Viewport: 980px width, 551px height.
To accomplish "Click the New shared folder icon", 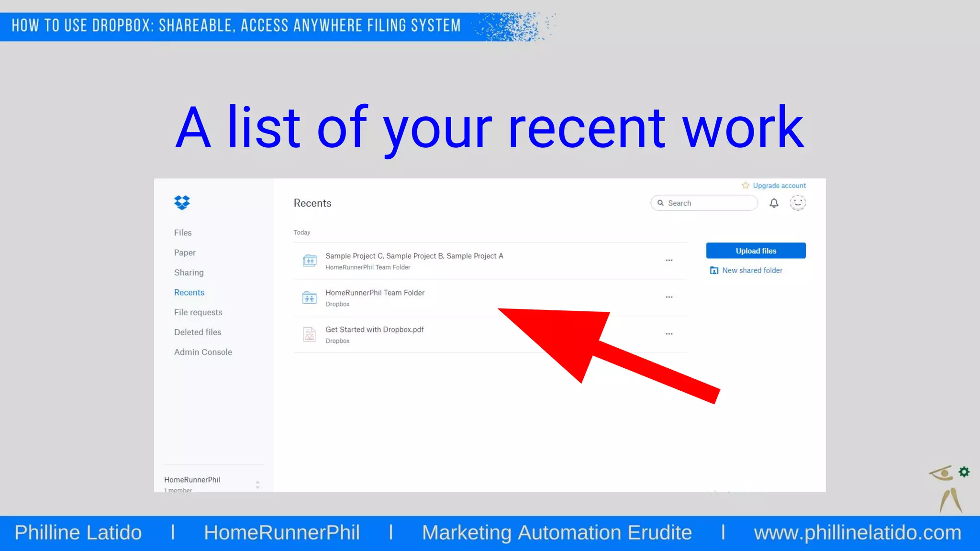I will [x=714, y=271].
